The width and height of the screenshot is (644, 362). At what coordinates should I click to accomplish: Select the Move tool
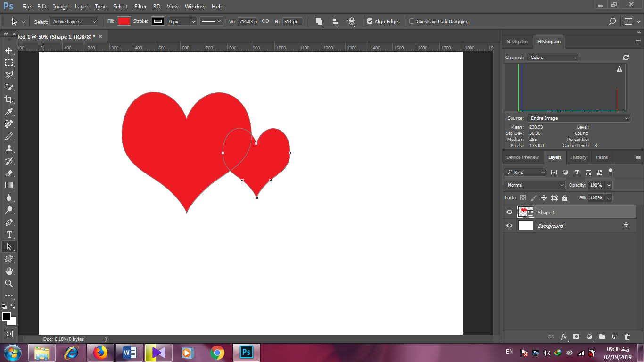pos(8,50)
